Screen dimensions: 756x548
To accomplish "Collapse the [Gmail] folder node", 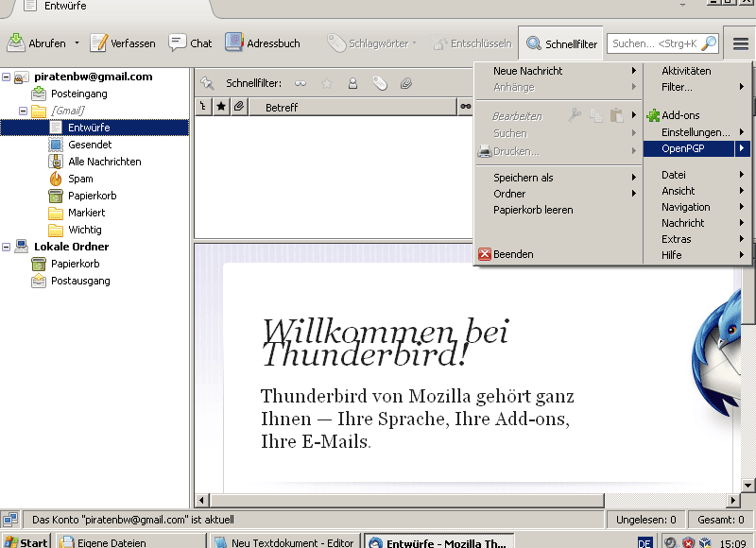I will click(24, 111).
